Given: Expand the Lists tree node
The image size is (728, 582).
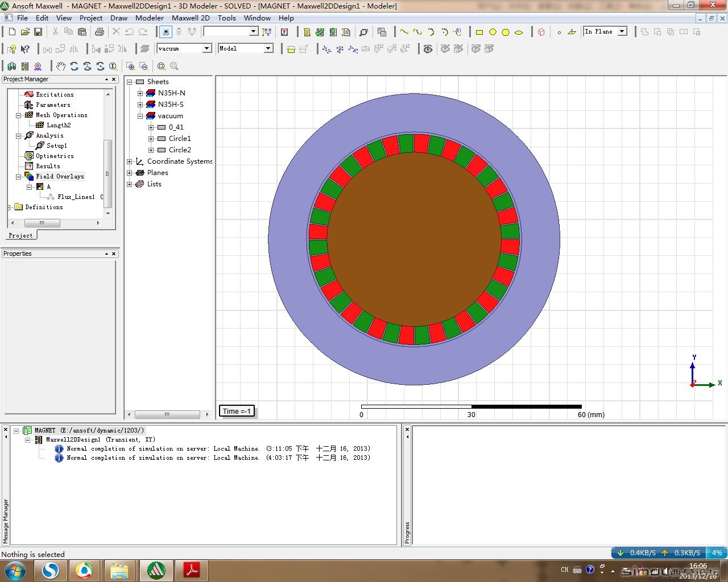Looking at the screenshot, I should tap(130, 184).
